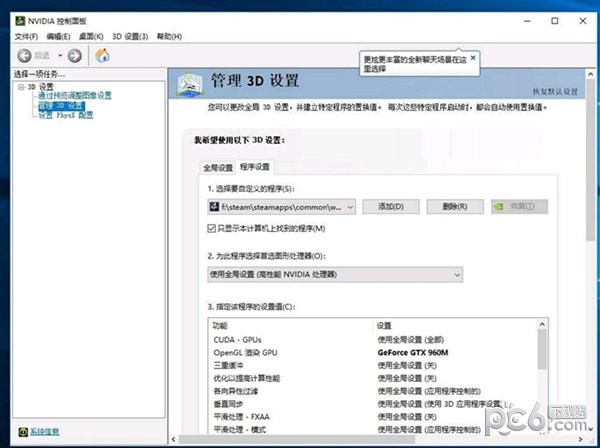Click the 管理 3D 设置 header icon
The image size is (600, 448).
(x=189, y=84)
